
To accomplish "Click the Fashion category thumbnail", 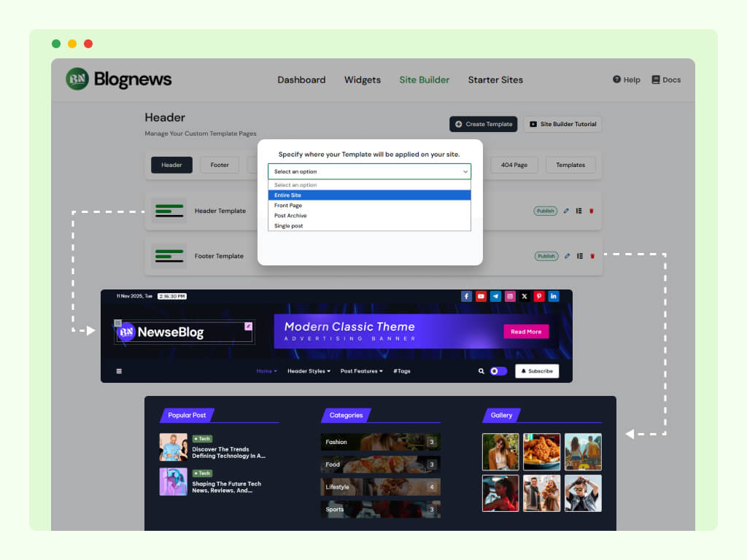I will [x=379, y=442].
